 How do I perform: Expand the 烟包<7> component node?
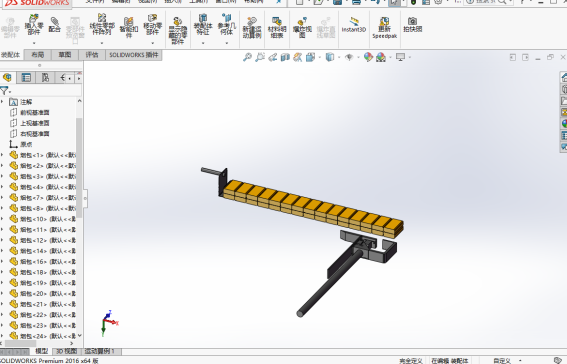coord(2,197)
